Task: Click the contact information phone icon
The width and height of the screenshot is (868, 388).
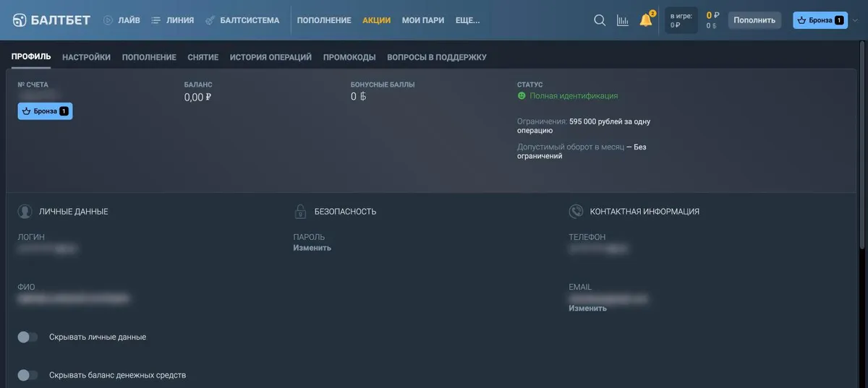Action: pos(576,212)
